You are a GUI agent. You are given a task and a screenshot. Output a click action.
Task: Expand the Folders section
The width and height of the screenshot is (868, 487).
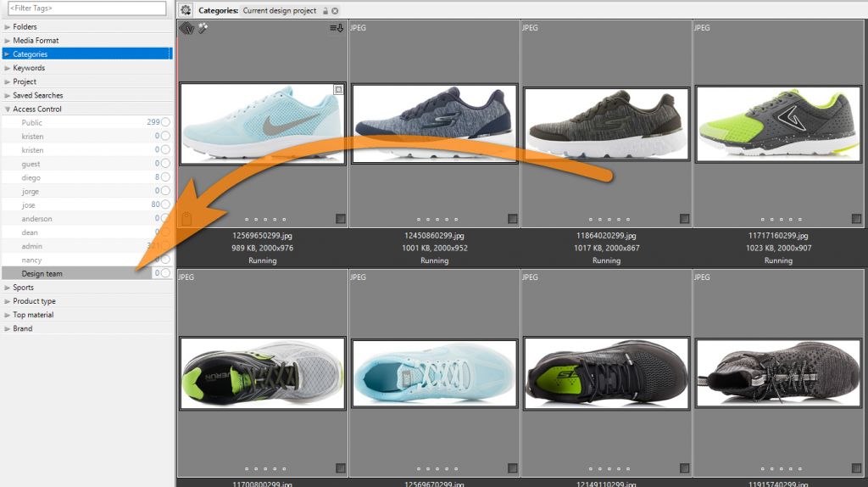(8, 27)
